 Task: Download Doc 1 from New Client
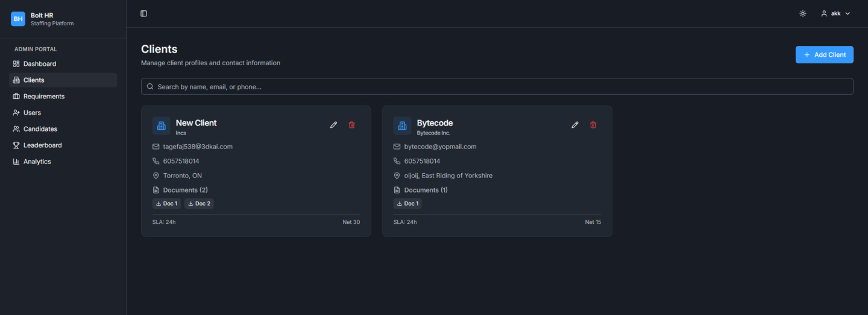(x=166, y=204)
